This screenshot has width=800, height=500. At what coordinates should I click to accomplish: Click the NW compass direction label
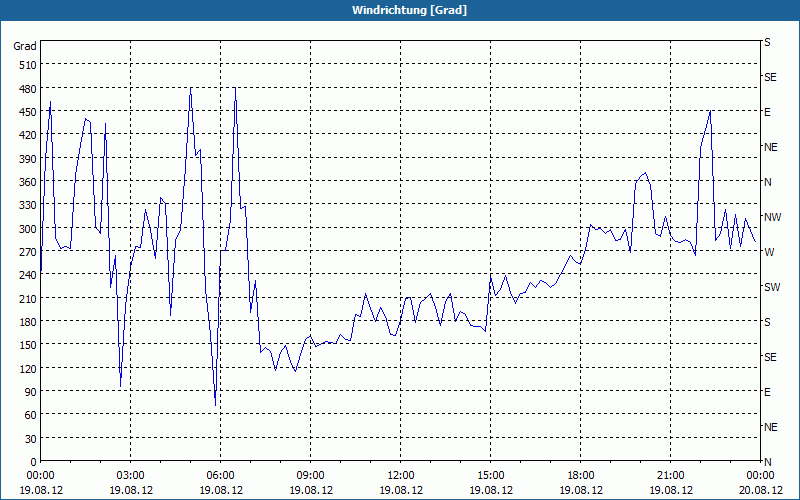[x=772, y=217]
